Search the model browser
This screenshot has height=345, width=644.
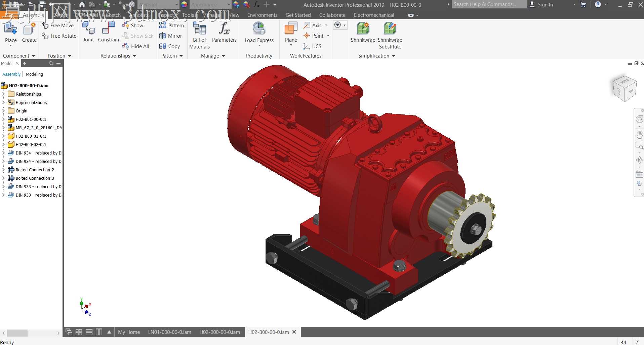pos(51,63)
